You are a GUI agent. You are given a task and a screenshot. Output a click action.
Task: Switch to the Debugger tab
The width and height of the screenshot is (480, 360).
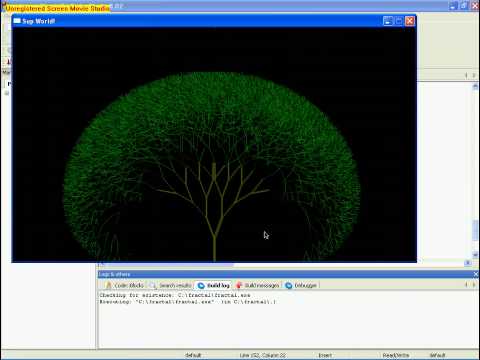point(301,285)
